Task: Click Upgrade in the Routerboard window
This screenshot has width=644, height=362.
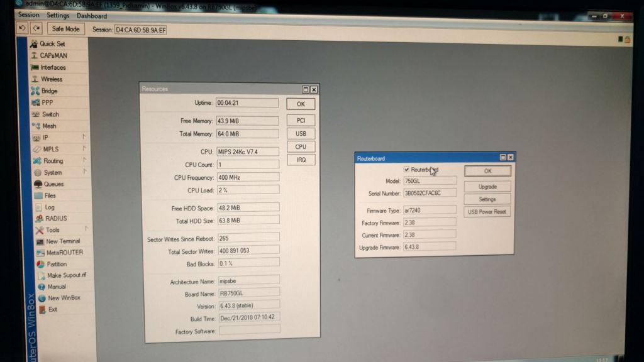Action: tap(487, 187)
